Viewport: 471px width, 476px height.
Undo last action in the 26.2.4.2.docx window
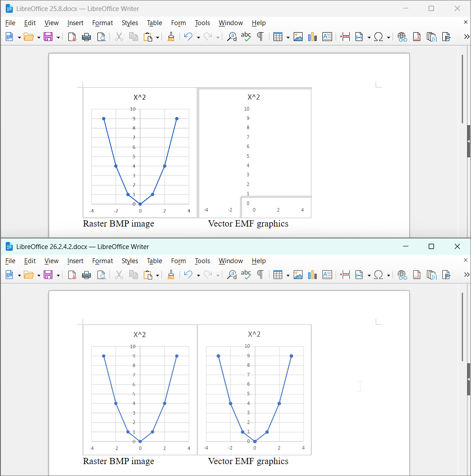pyautogui.click(x=188, y=275)
